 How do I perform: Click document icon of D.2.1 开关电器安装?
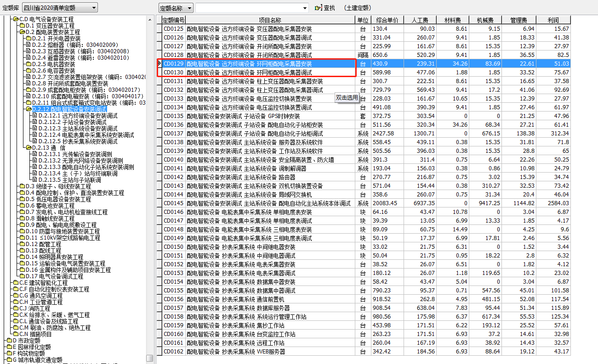click(28, 39)
